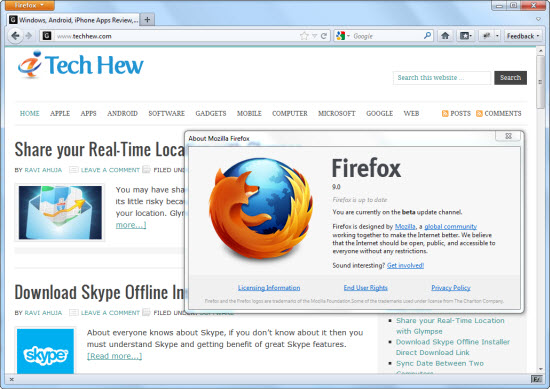The height and width of the screenshot is (389, 550).
Task: Bookmark this page with the star icon
Action: [x=304, y=36]
